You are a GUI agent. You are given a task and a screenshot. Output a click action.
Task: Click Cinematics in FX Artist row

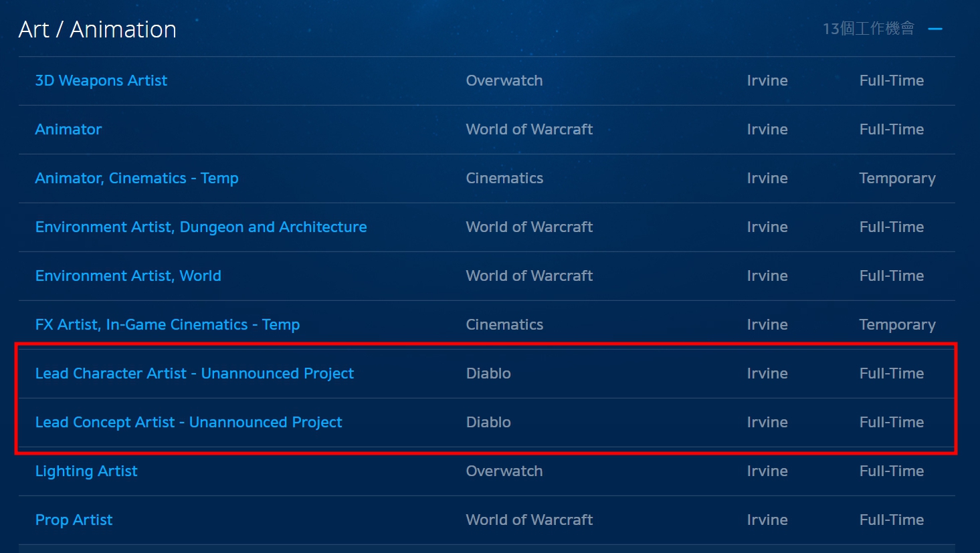504,324
